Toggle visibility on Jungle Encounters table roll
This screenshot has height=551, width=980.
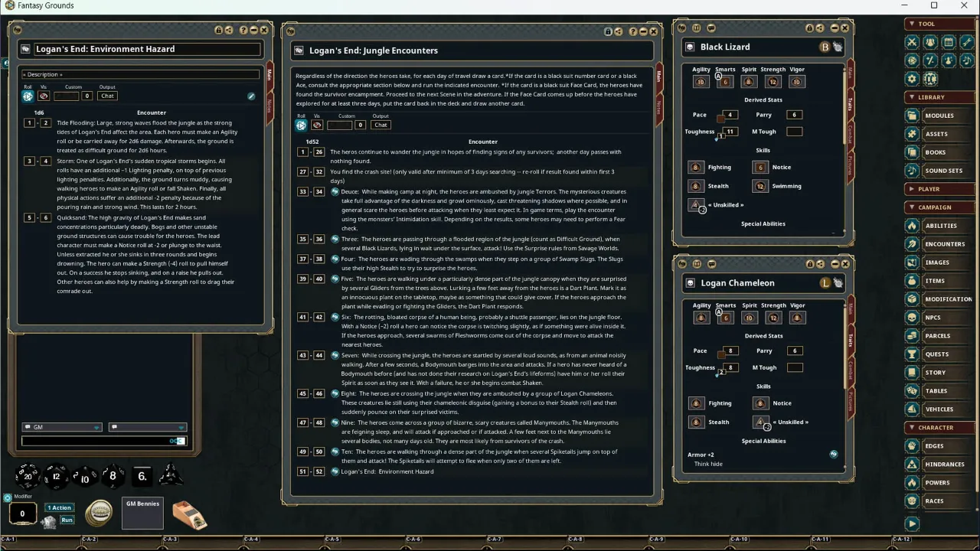(x=317, y=125)
